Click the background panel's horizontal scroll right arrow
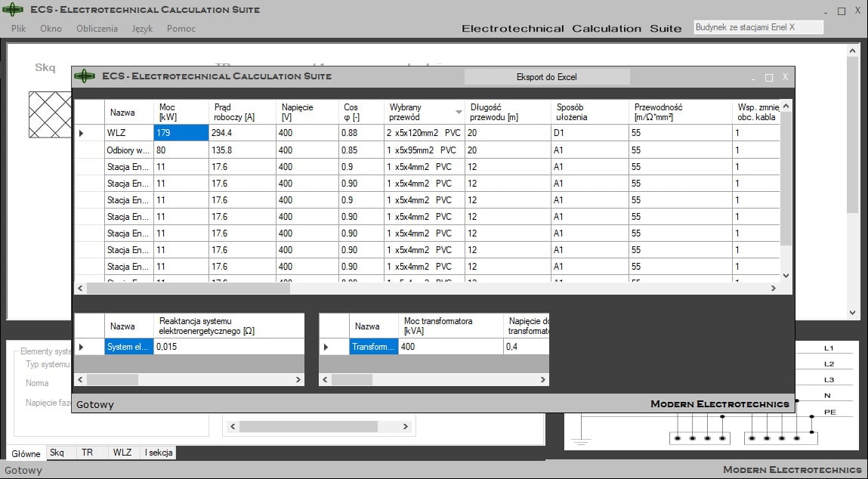The image size is (868, 479). (405, 426)
